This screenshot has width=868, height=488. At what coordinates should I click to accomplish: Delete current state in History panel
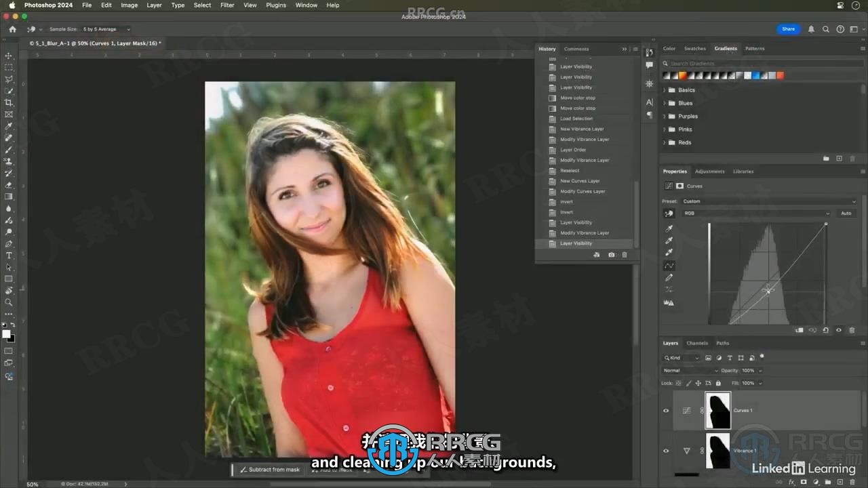tap(625, 255)
